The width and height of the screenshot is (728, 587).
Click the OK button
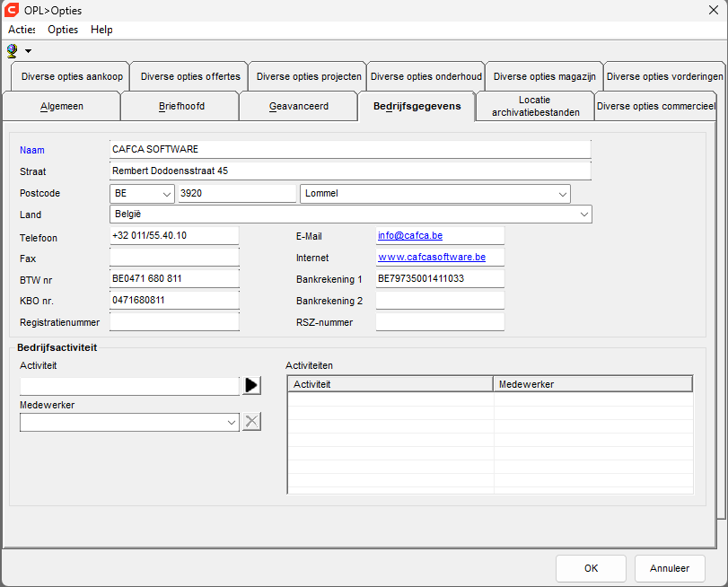[x=591, y=568]
